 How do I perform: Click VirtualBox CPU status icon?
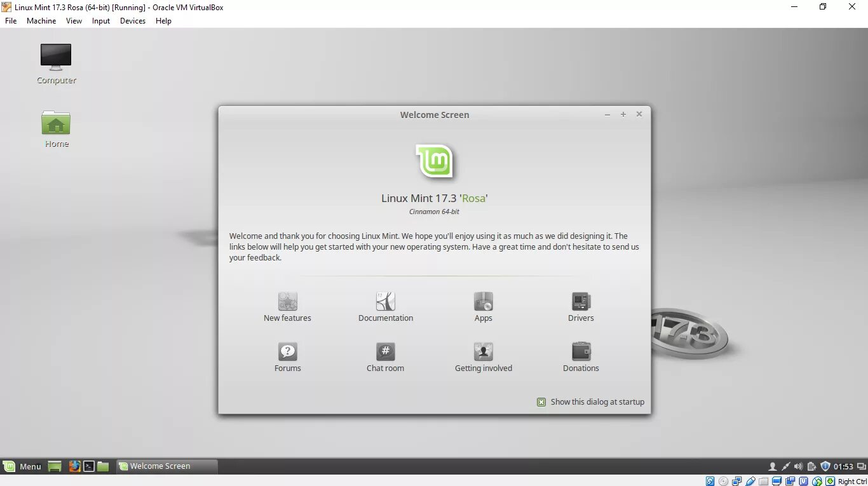pyautogui.click(x=803, y=481)
